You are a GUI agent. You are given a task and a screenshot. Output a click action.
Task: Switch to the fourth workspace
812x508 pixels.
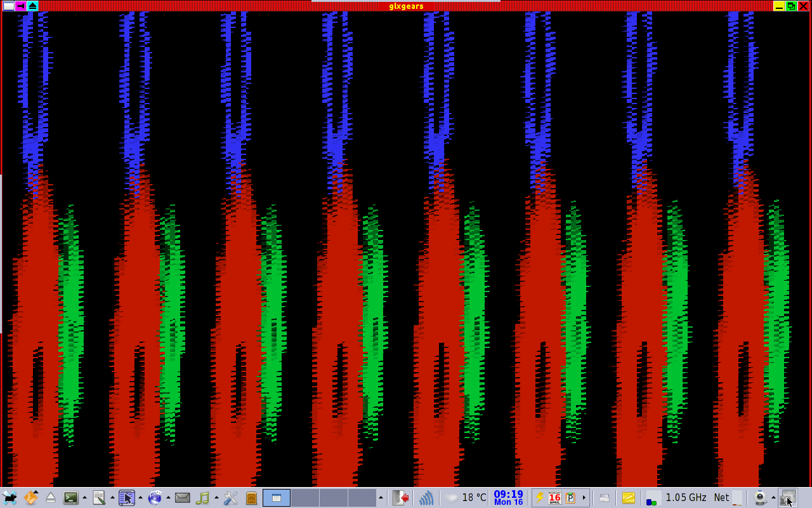tap(362, 498)
